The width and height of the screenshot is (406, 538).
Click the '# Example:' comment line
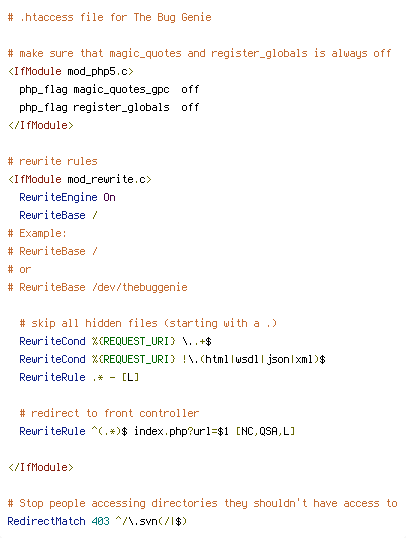37,233
